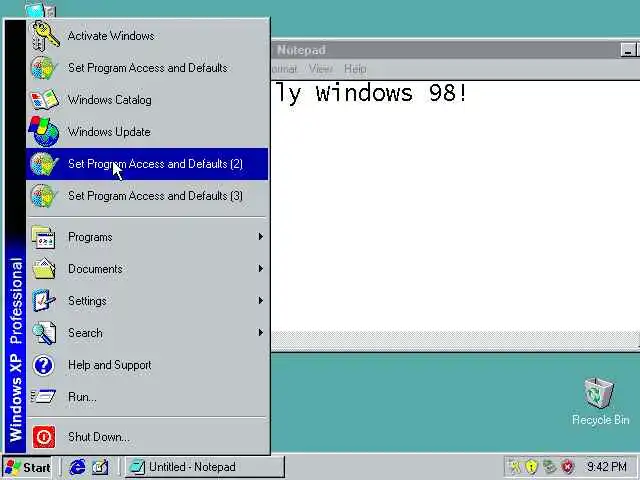Click the red Shut Down icon
This screenshot has height=480, width=640.
click(x=44, y=437)
